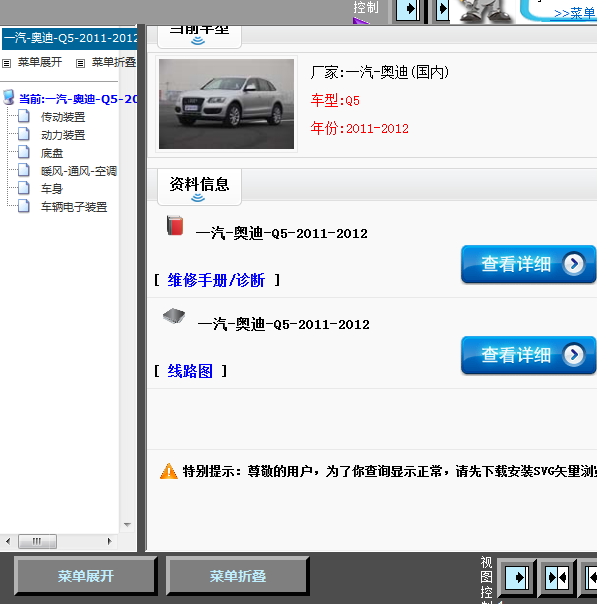This screenshot has width=597, height=605.
Task: Click the page icon beside 车身
Action: pyautogui.click(x=24, y=188)
